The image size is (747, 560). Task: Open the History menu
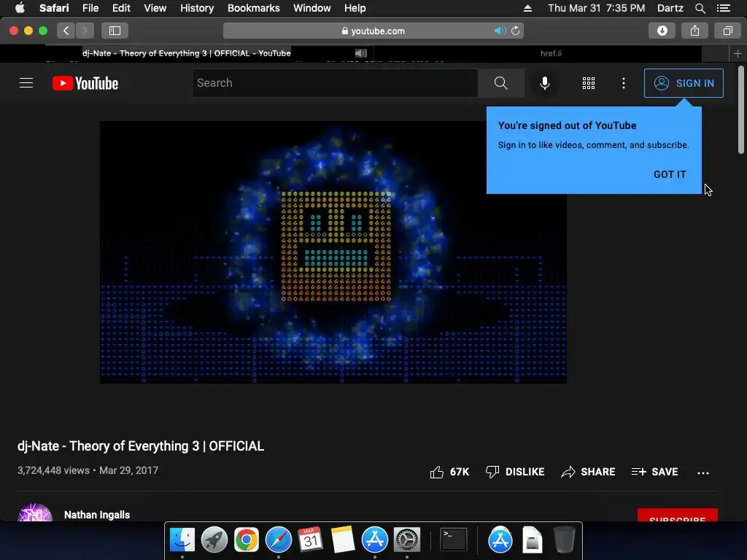(197, 8)
